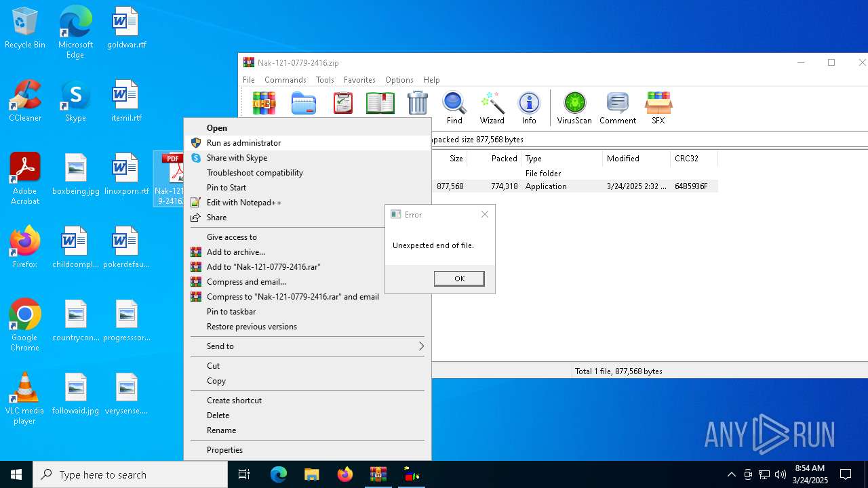This screenshot has width=868, height=488.
Task: Select the itemil.rtf desktop file
Action: tap(126, 102)
